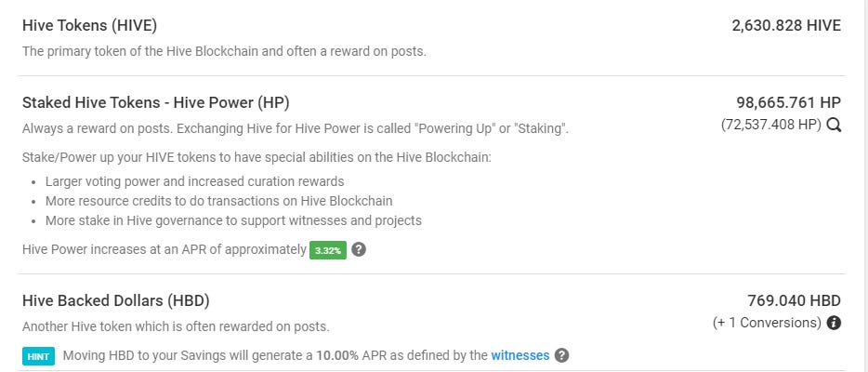Open the 2,630.828 HIVE balance menu
868x372 pixels.
point(786,25)
